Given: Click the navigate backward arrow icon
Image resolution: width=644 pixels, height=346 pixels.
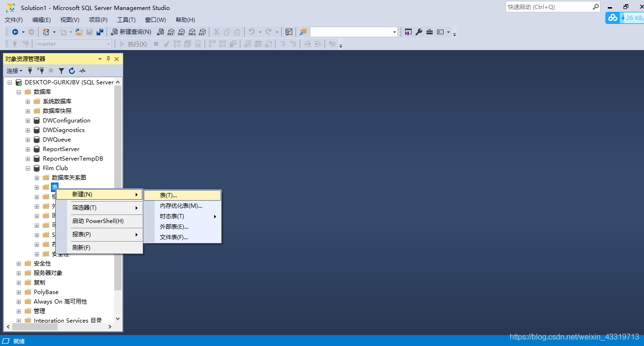Looking at the screenshot, I should 15,32.
